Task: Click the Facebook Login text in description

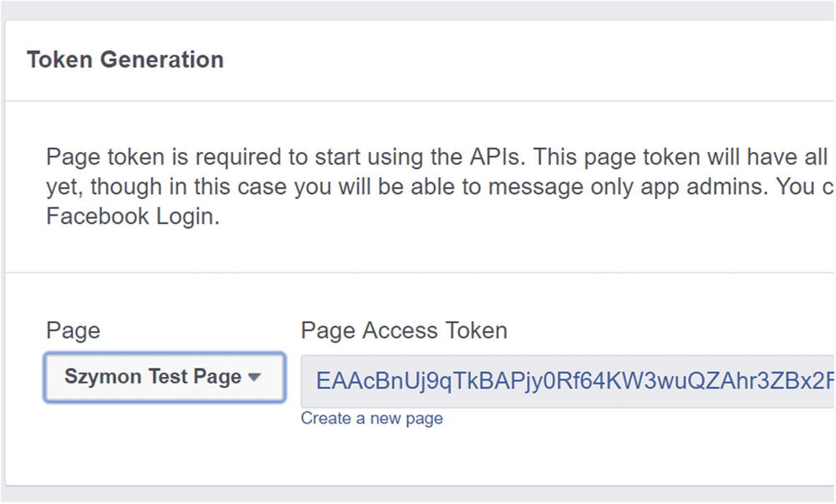Action: coord(133,216)
